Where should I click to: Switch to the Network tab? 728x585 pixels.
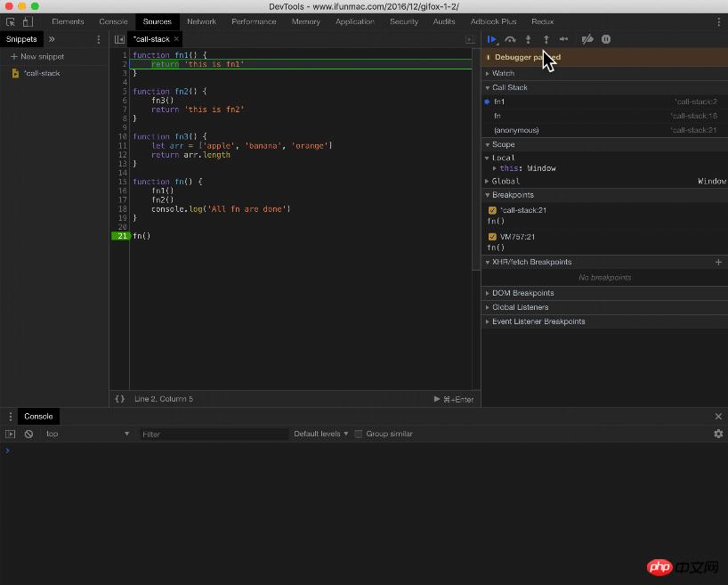(201, 21)
